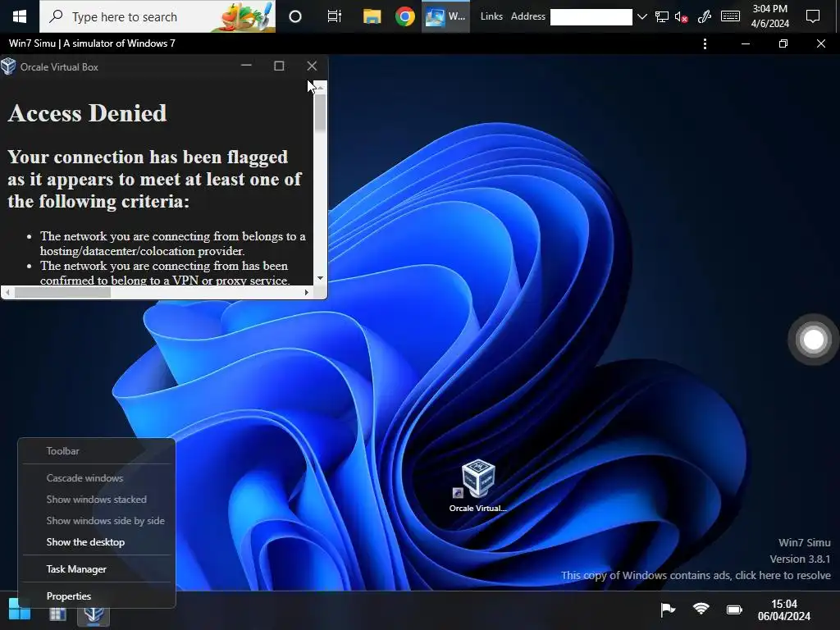
Task: Choose Cascade windows in the context menu
Action: pos(97,478)
